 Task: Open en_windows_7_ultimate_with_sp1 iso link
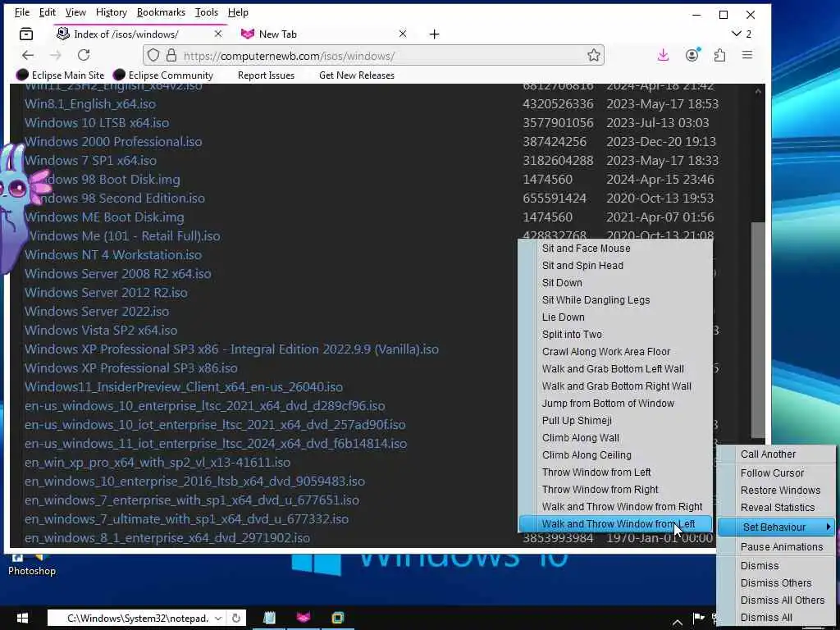coord(186,518)
